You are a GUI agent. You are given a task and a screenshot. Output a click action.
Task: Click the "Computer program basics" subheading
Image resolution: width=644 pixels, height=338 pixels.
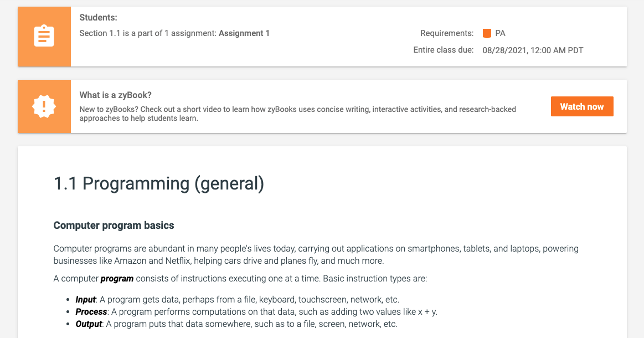114,226
